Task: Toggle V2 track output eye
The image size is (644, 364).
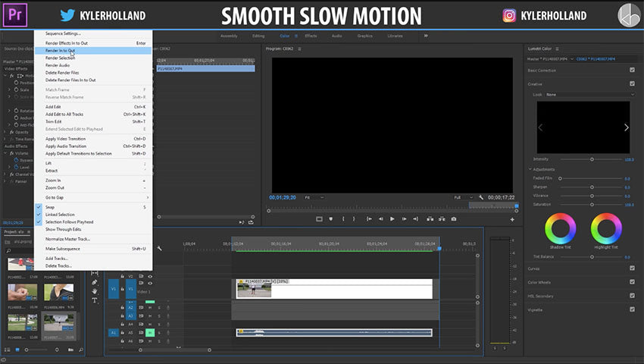Action: pos(150,276)
